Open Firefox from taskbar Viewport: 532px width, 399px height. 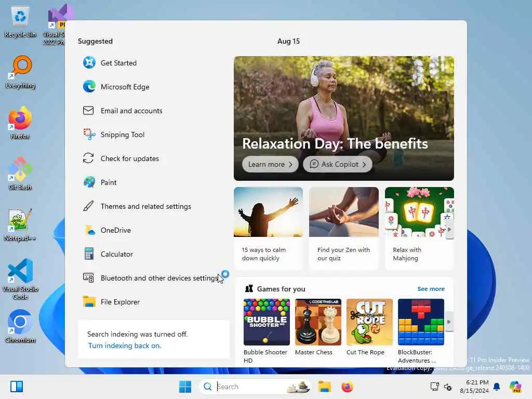pos(347,387)
